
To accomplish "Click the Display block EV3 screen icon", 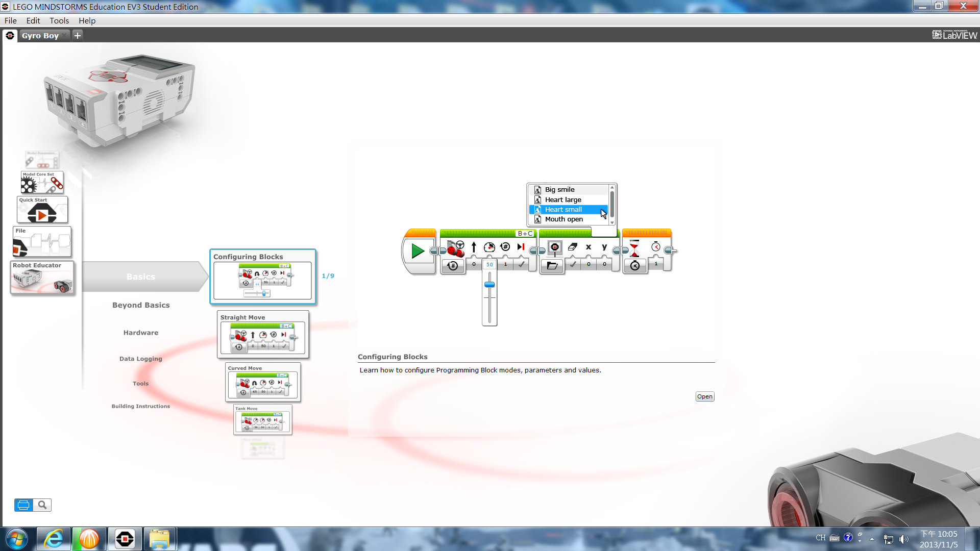I will click(x=554, y=247).
